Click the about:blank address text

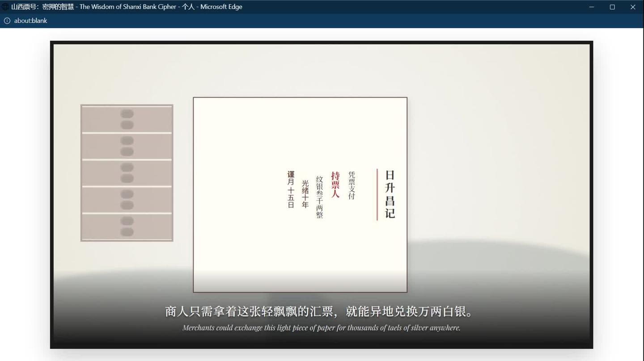30,21
